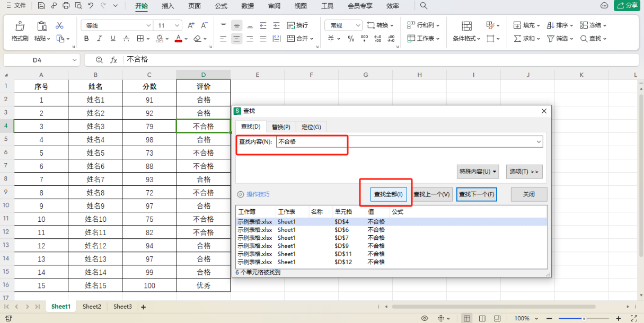Click the Find Previous (查找上一个) button
644x323 pixels.
(432, 194)
